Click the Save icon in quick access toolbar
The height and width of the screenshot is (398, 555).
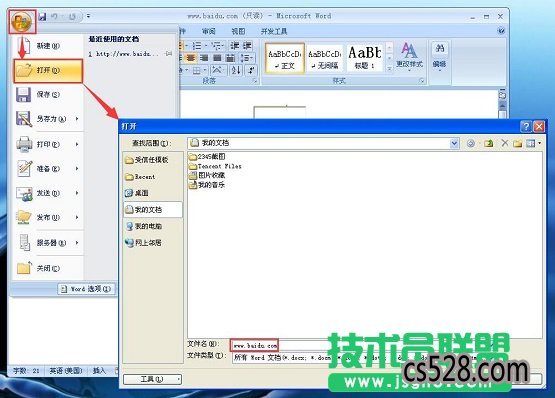click(42, 16)
